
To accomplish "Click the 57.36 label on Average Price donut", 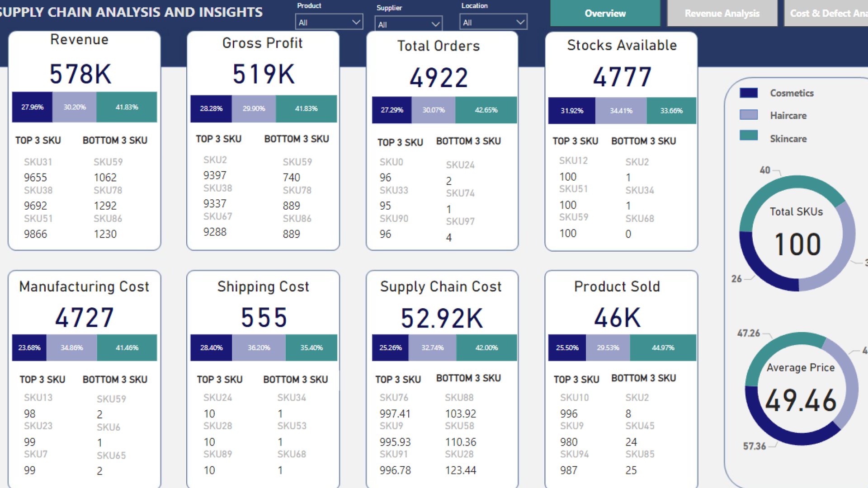I will 754,446.
